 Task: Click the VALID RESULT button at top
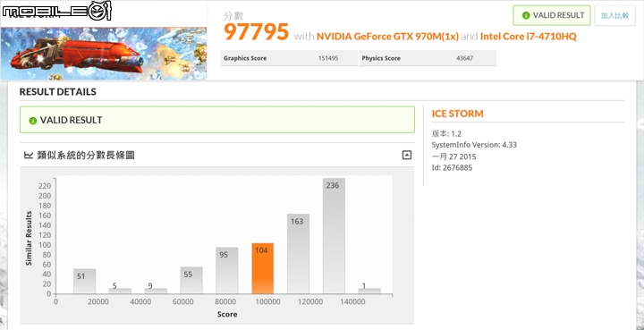coord(552,15)
